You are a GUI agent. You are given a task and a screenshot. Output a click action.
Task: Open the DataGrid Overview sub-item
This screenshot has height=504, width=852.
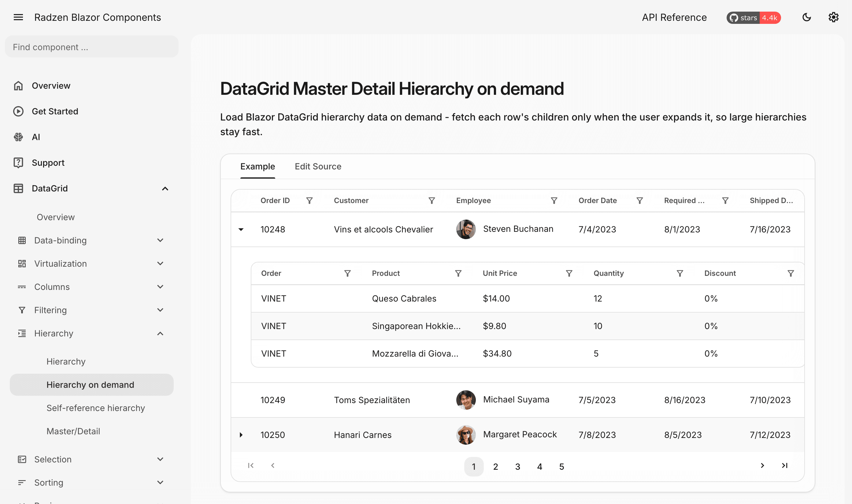click(56, 217)
